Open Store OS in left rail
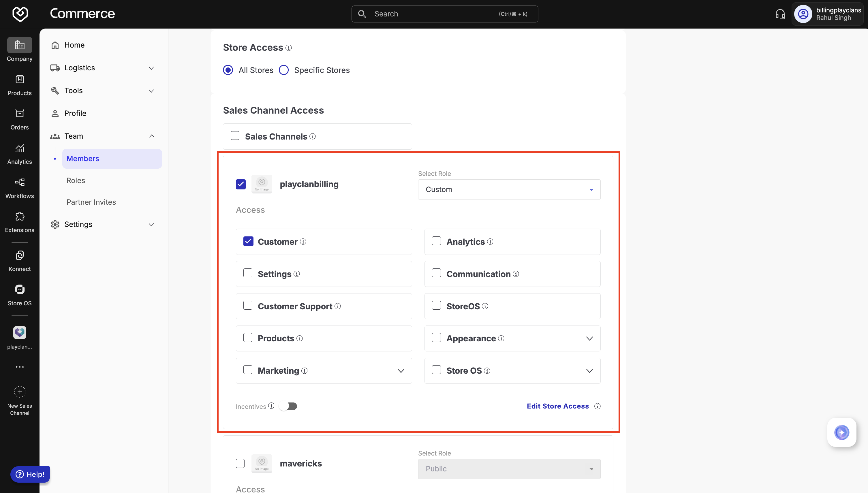This screenshot has width=868, height=493. point(20,295)
